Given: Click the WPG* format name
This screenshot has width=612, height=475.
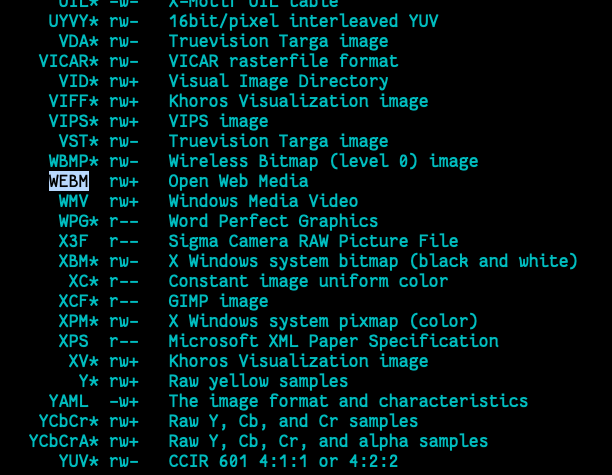Looking at the screenshot, I should point(79,221).
